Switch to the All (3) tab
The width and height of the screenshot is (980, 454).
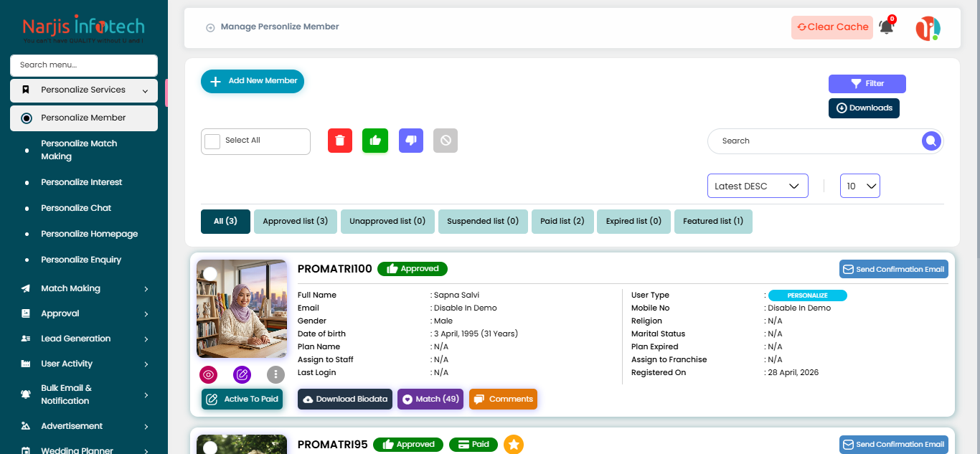click(225, 222)
